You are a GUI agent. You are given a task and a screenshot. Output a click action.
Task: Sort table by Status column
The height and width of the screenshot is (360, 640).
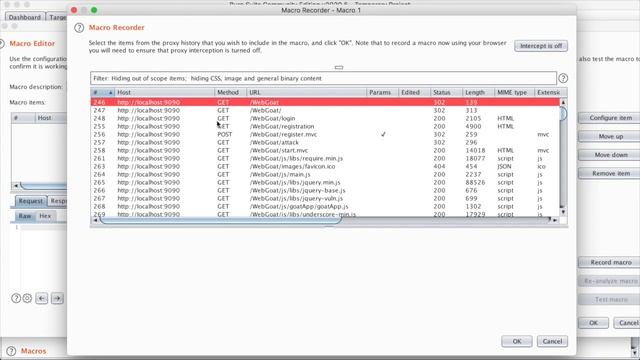pos(446,93)
